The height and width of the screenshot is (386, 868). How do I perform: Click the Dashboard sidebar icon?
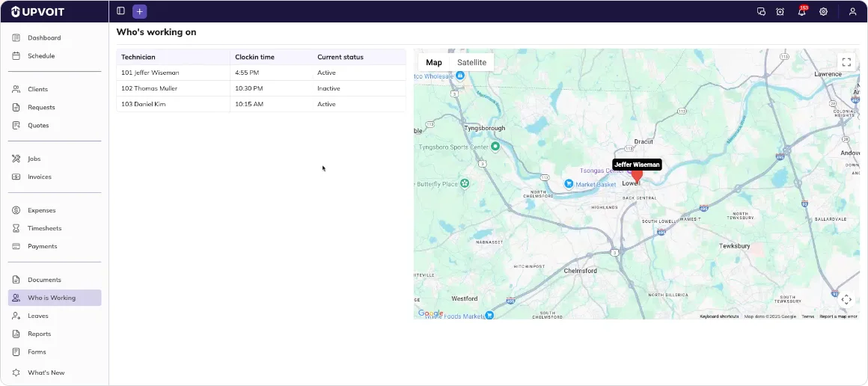[16, 37]
